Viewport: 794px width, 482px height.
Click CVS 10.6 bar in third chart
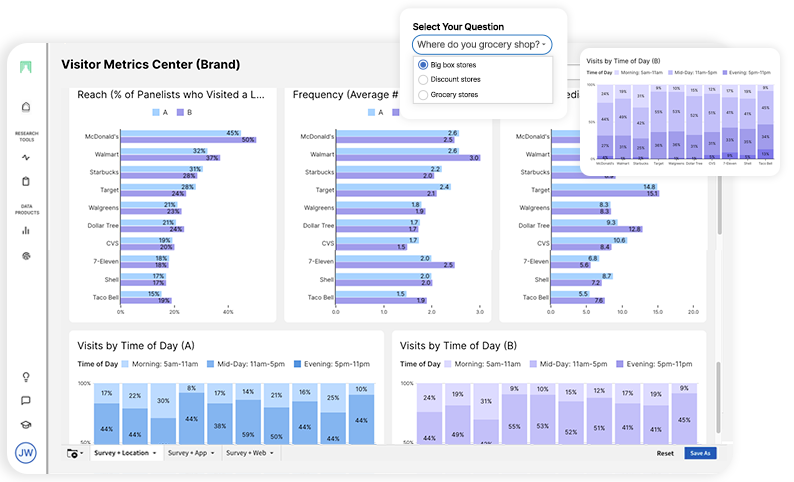click(x=589, y=240)
